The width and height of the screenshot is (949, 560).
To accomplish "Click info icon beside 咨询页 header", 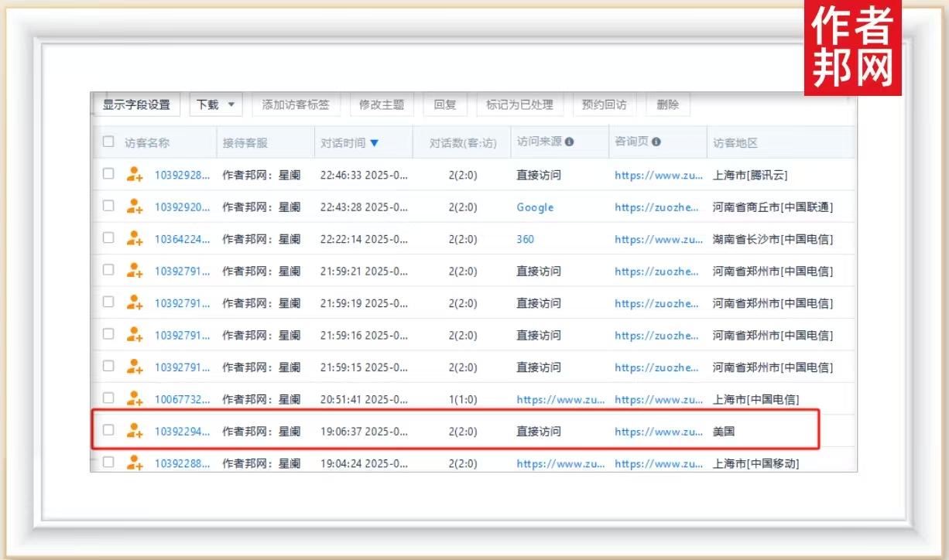I will pos(656,142).
